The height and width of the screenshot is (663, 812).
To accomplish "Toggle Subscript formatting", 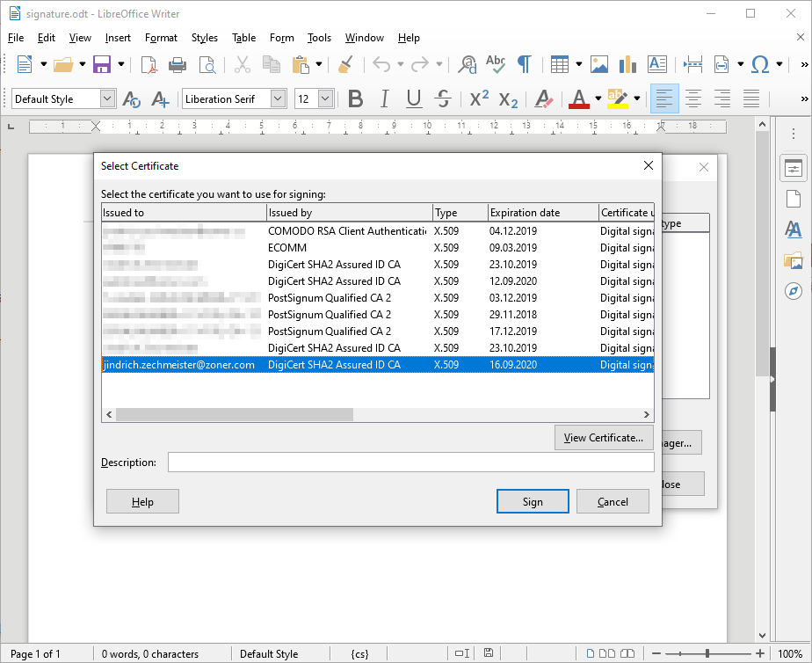I will pos(508,99).
